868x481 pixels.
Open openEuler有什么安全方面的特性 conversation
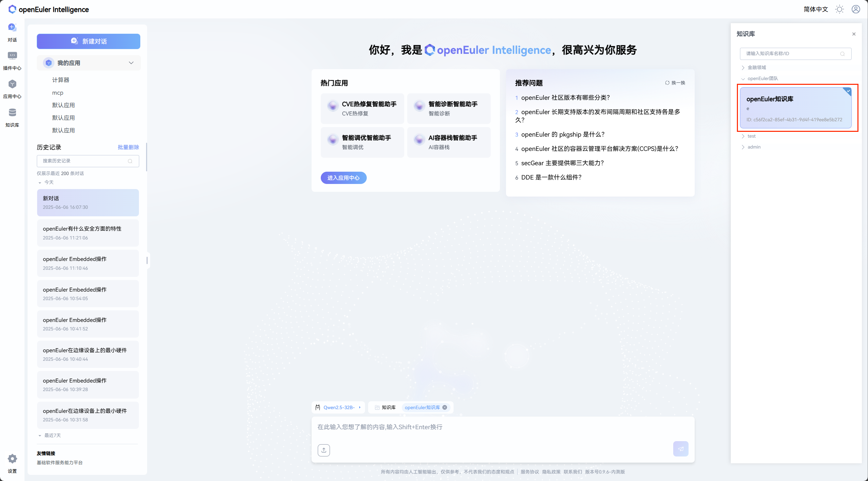[88, 233]
